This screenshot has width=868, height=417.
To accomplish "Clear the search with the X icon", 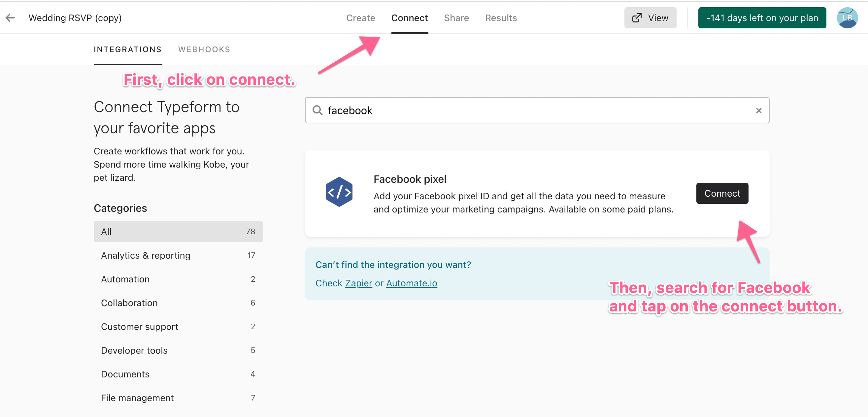I will click(758, 111).
